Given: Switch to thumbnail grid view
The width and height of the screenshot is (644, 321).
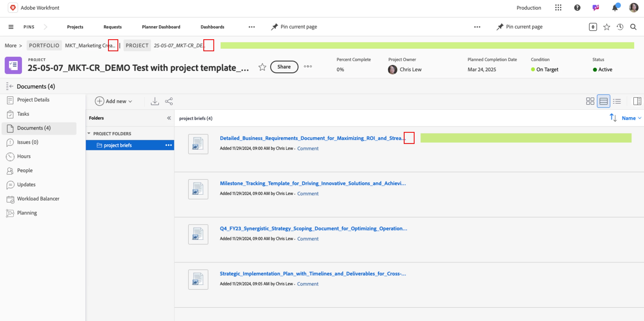Looking at the screenshot, I should point(590,101).
